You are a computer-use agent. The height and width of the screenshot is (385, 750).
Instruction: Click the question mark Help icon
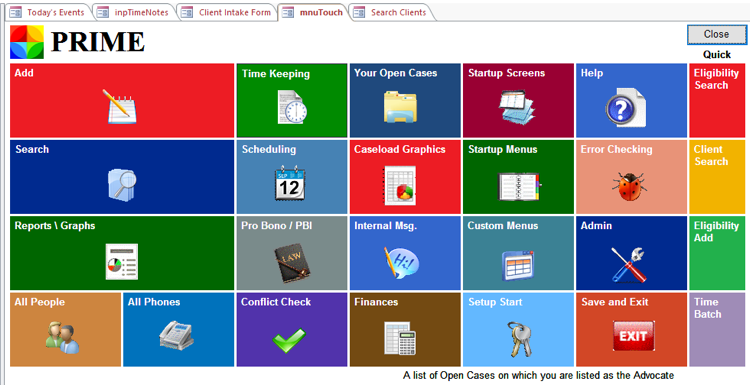point(625,107)
